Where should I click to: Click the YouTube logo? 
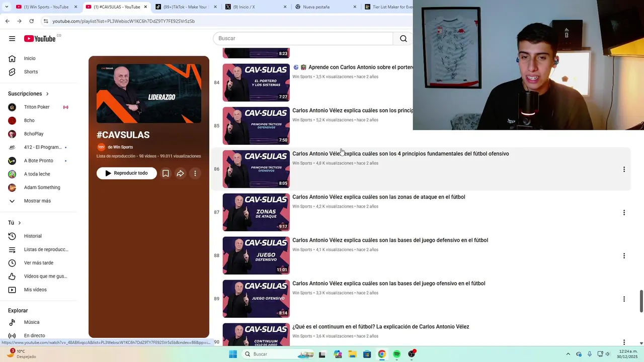(x=39, y=39)
